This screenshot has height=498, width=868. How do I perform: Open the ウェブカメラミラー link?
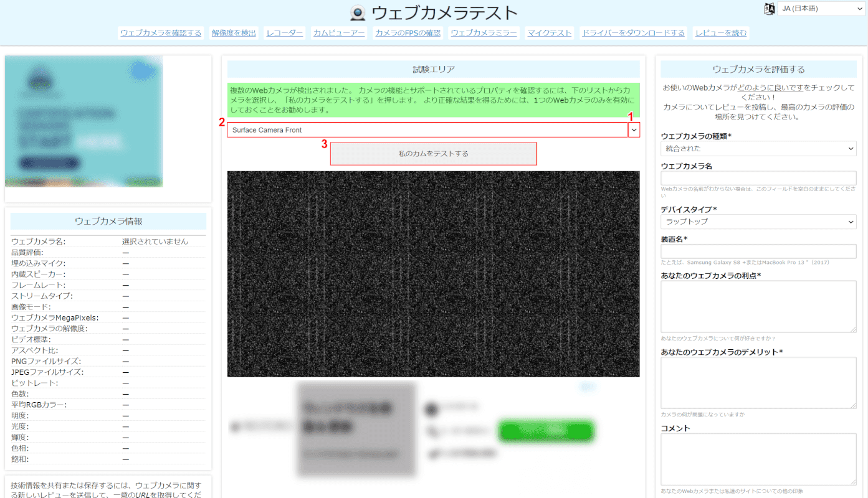(x=484, y=33)
